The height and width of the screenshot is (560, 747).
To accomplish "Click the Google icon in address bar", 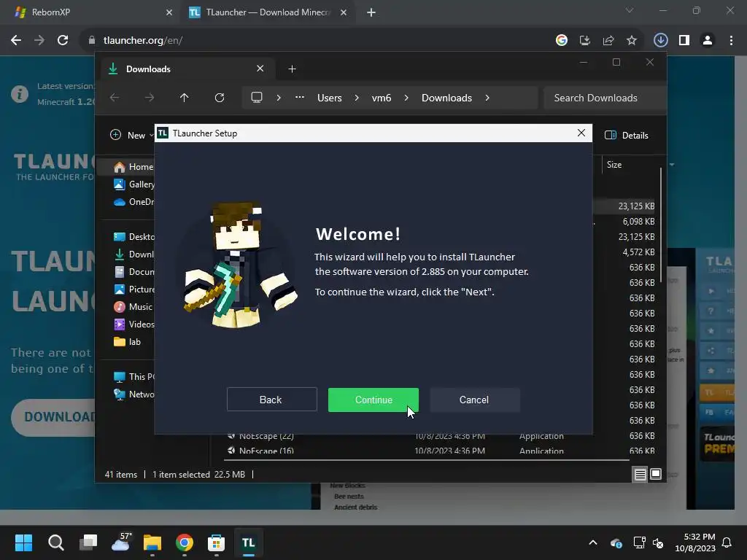I will pos(562,41).
